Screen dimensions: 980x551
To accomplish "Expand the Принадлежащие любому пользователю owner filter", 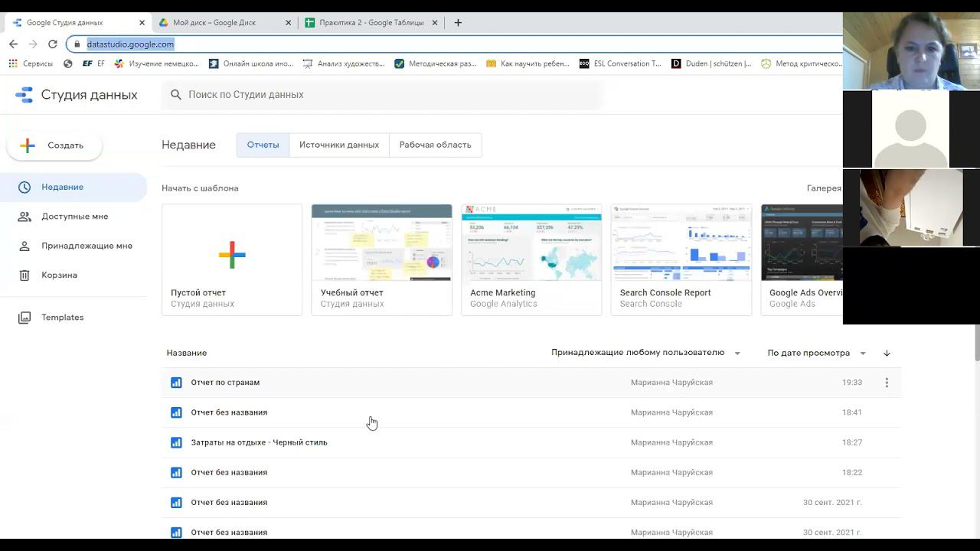I will (x=646, y=353).
